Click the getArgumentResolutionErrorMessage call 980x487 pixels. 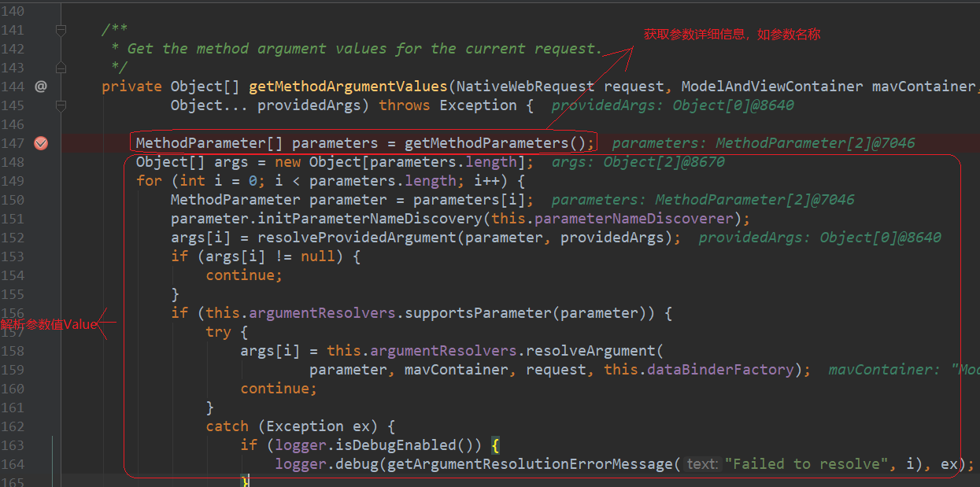click(530, 464)
